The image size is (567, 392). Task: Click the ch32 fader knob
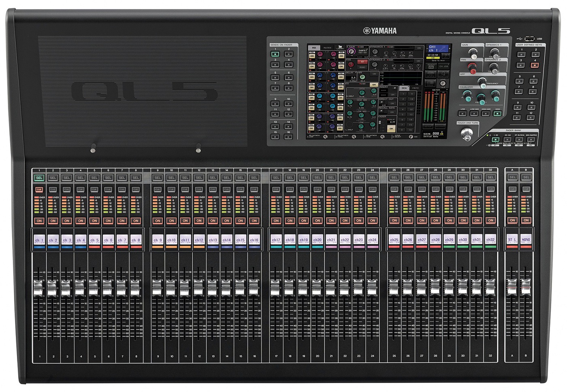(x=490, y=287)
